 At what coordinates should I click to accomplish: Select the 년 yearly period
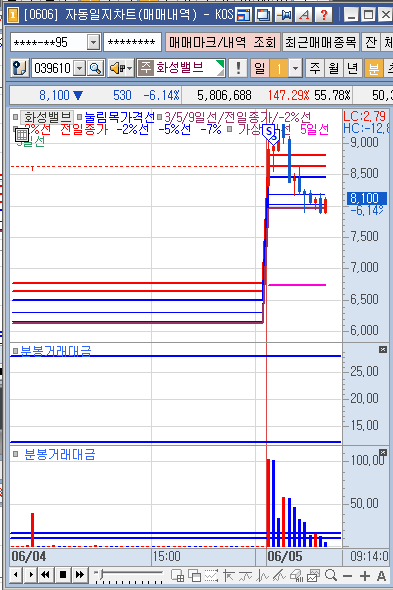[353, 68]
